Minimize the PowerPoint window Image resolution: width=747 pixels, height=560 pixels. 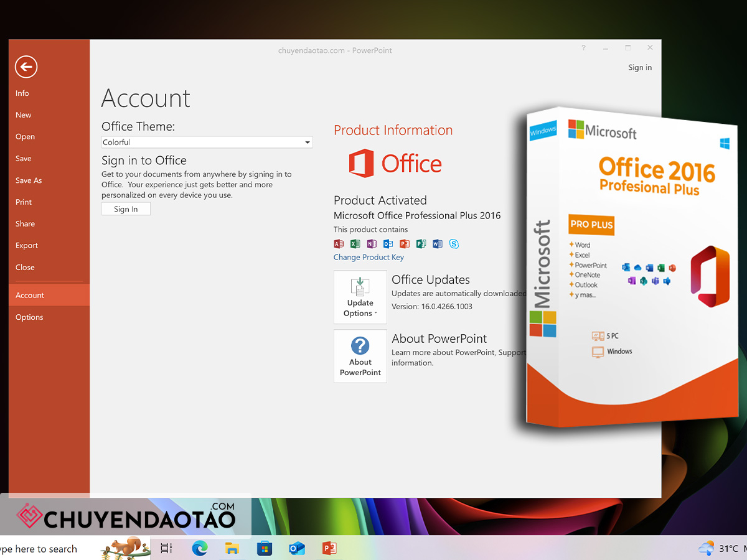click(x=606, y=48)
